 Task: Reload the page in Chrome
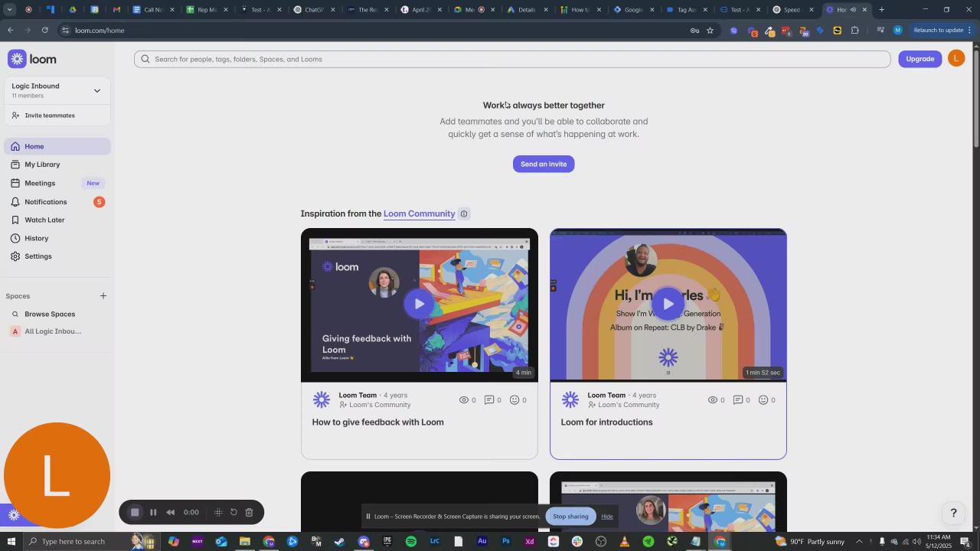tap(44, 30)
